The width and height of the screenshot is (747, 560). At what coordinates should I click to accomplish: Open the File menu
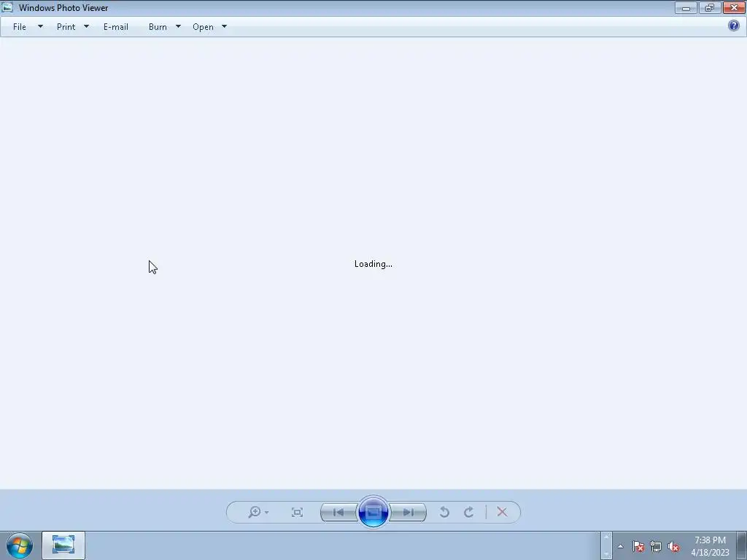pyautogui.click(x=20, y=27)
